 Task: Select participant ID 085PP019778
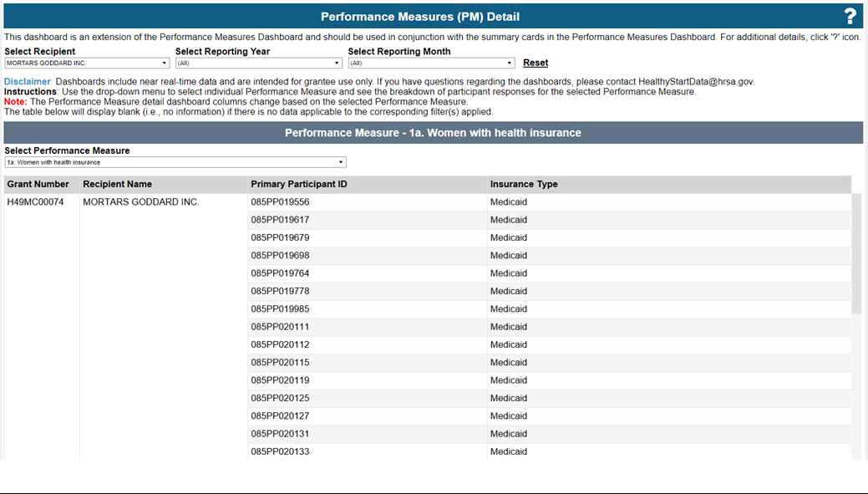tap(280, 292)
